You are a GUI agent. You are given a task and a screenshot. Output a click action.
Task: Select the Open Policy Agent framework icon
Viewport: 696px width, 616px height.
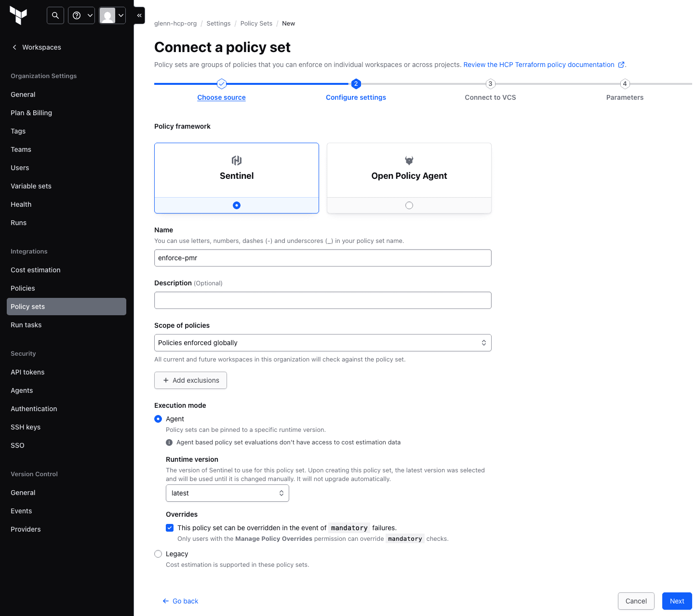click(x=409, y=161)
